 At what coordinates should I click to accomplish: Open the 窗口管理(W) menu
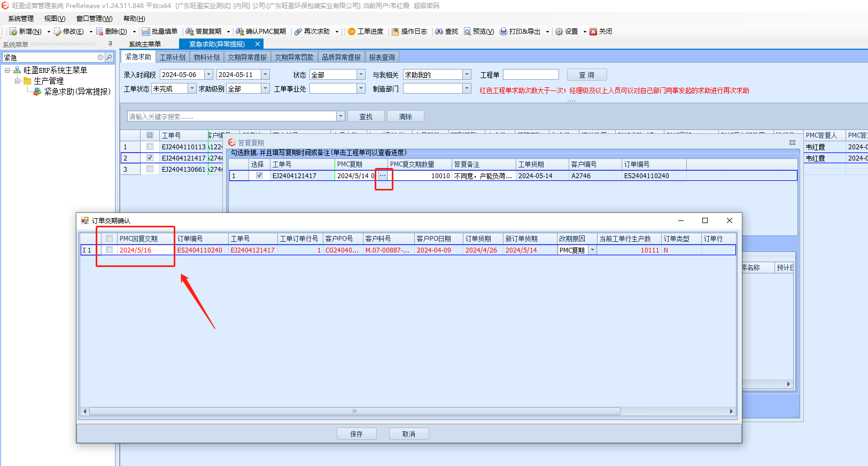95,19
